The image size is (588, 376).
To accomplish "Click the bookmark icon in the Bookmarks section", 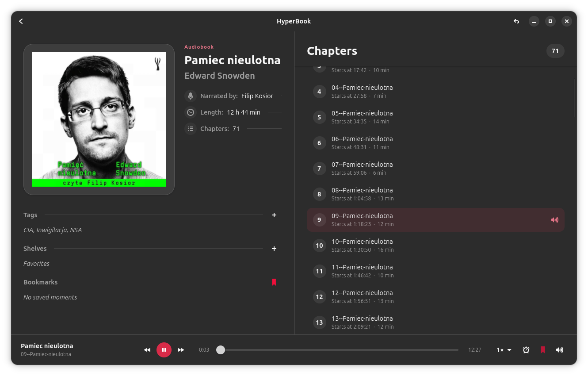I will (274, 282).
